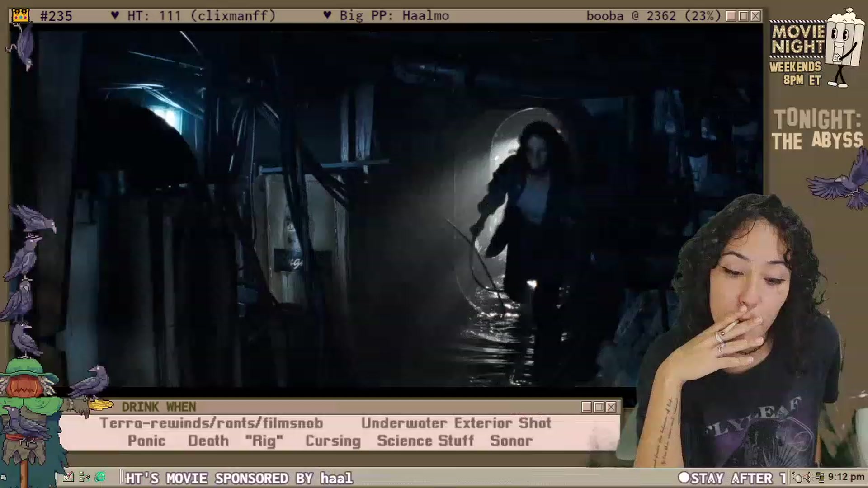The image size is (868, 488).
Task: Click the crown icon in the title bar
Action: click(x=20, y=16)
